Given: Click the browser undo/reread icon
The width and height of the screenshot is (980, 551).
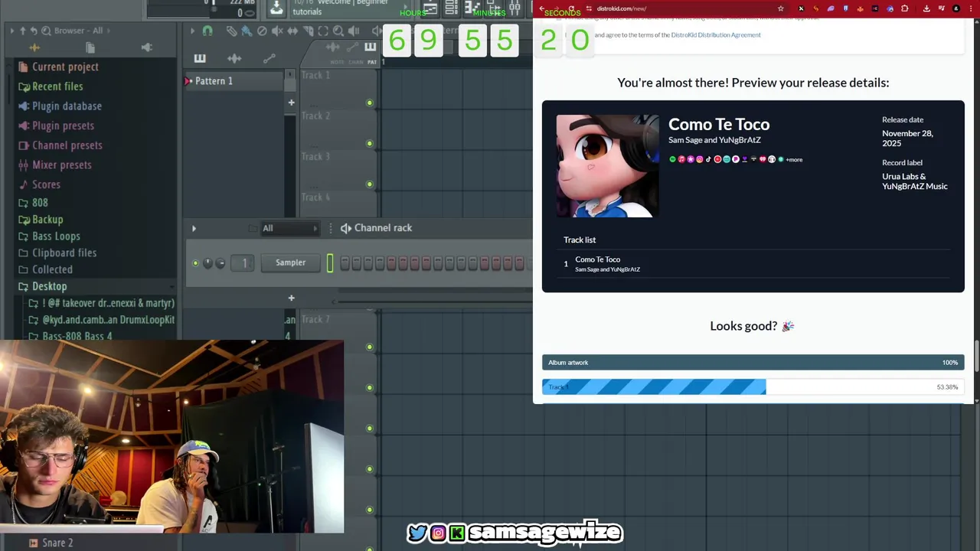Looking at the screenshot, I should [34, 31].
